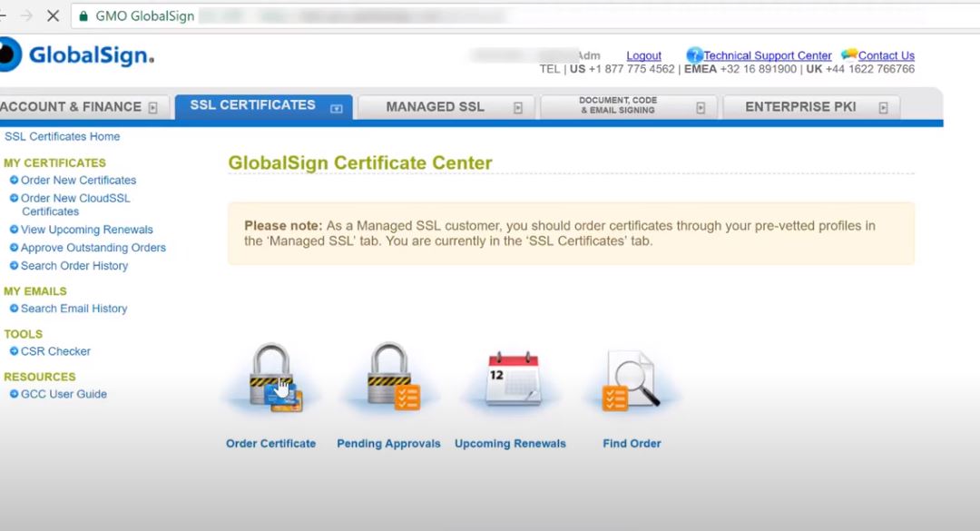Viewport: 980px width, 531px height.
Task: Click the Pending Approvals text link
Action: (388, 444)
